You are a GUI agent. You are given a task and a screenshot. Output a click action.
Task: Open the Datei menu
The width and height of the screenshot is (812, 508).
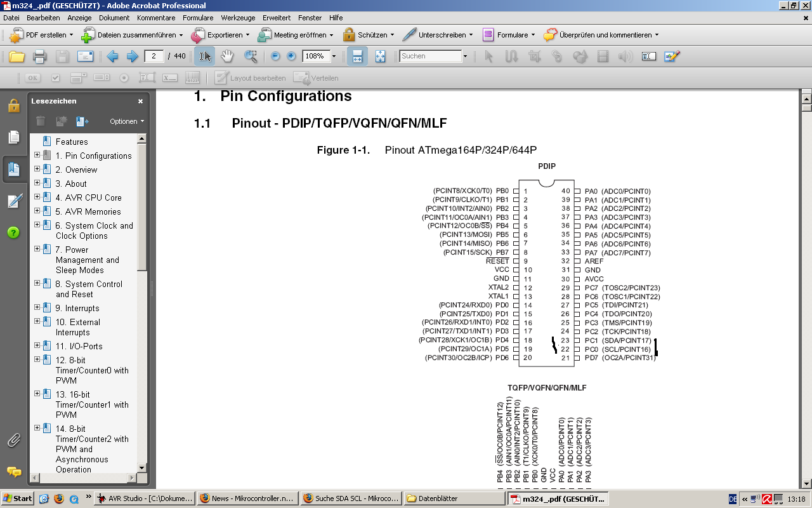click(11, 18)
